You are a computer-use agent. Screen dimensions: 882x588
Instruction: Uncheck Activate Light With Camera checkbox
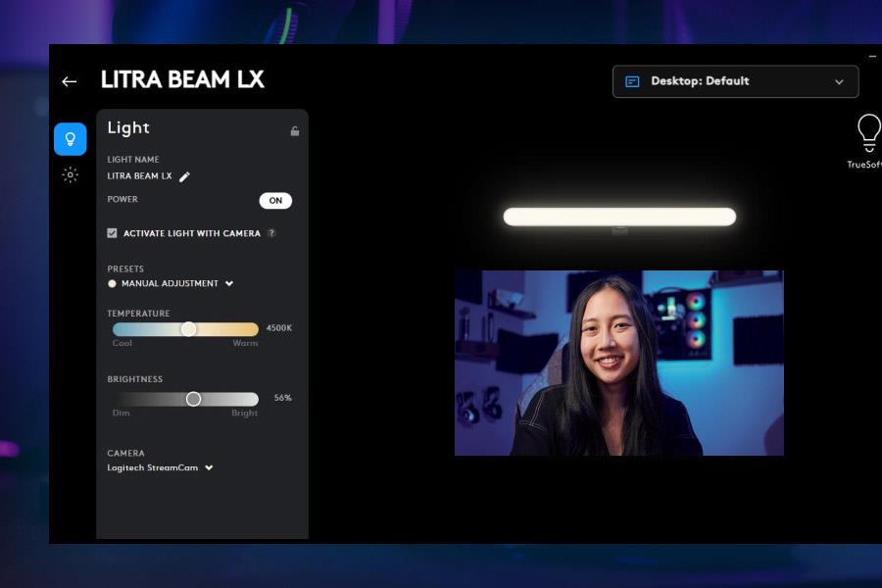pos(112,233)
